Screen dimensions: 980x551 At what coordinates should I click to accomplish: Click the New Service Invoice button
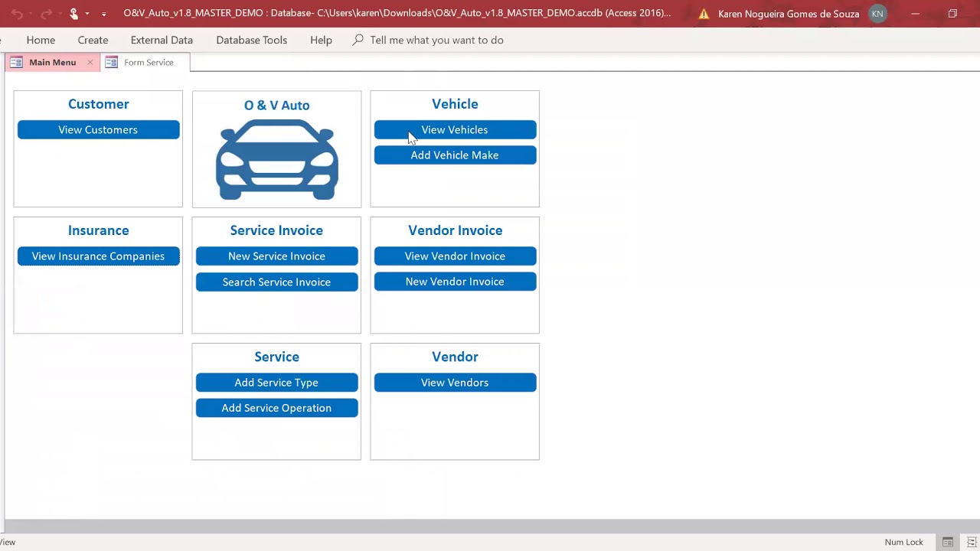point(276,256)
